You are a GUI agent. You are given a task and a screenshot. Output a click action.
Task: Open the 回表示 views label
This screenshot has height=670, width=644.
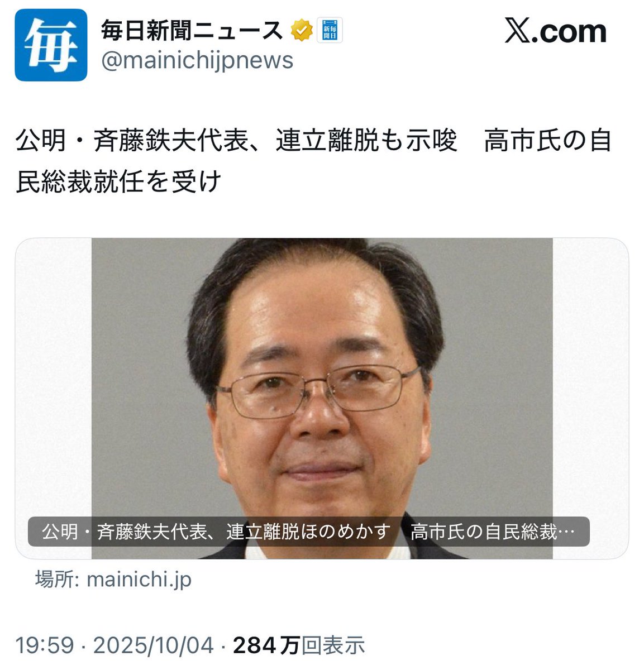coord(333,645)
